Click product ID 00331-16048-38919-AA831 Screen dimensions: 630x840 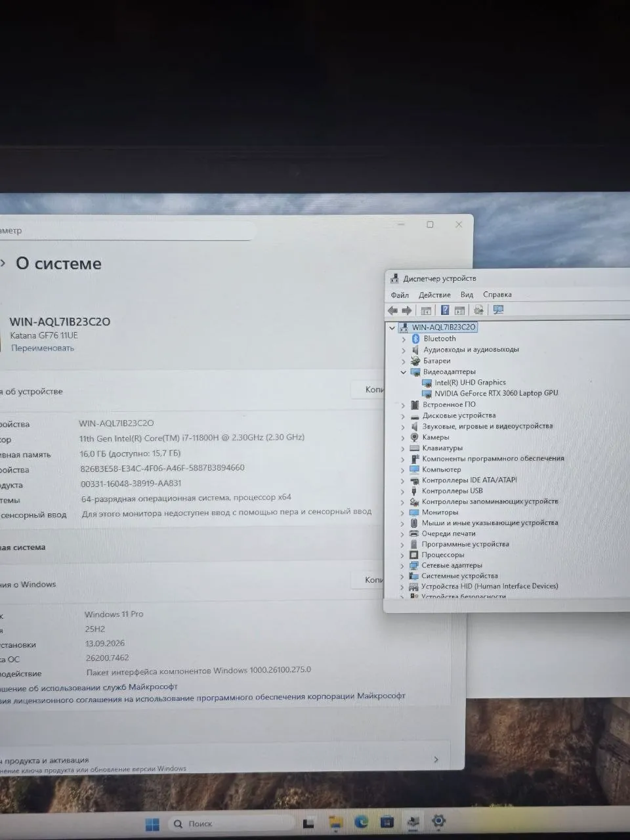point(131,484)
